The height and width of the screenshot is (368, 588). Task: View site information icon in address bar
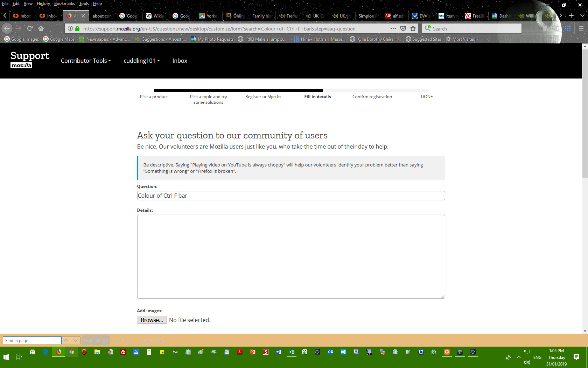pos(70,28)
